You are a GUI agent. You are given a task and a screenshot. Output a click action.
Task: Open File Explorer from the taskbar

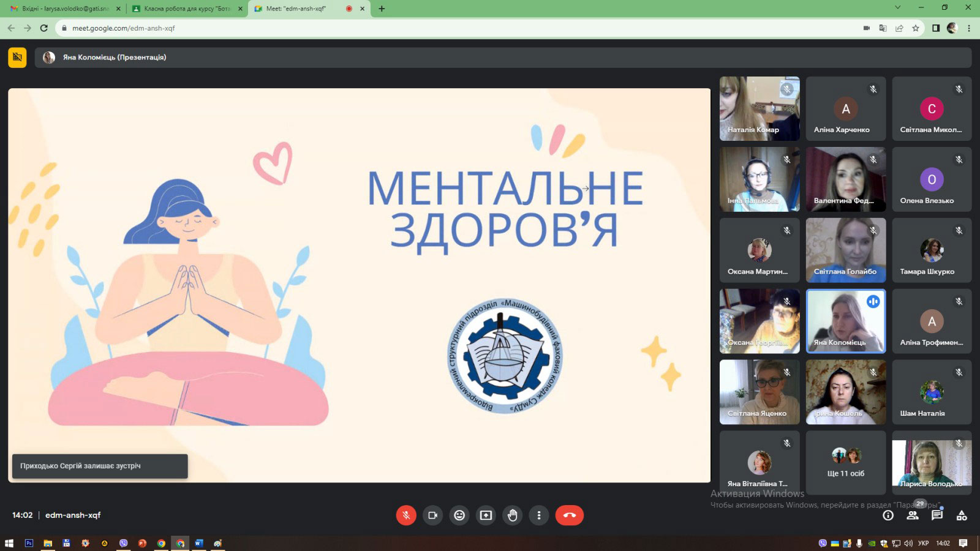(x=48, y=543)
